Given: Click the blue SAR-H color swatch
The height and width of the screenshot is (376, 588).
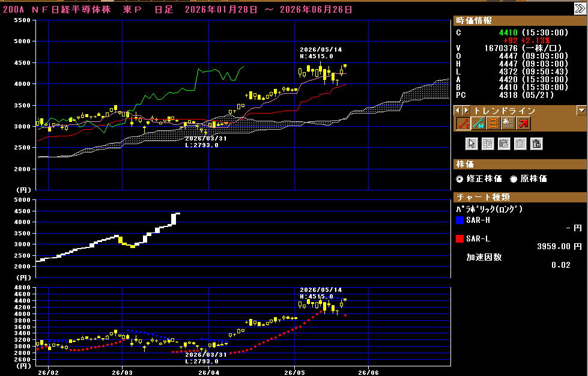Looking at the screenshot, I should [x=459, y=220].
